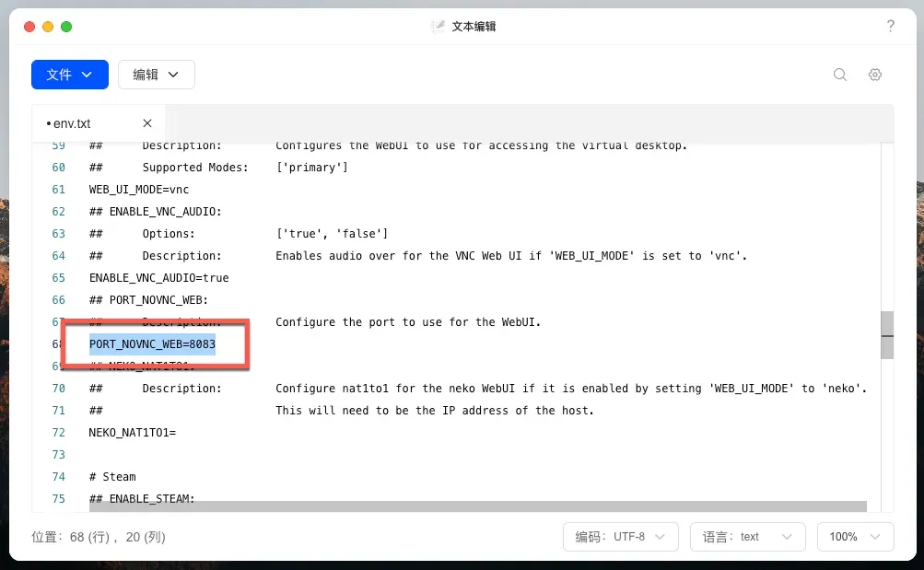Click text "['primary']" on line 60
The image size is (924, 570).
pos(311,168)
